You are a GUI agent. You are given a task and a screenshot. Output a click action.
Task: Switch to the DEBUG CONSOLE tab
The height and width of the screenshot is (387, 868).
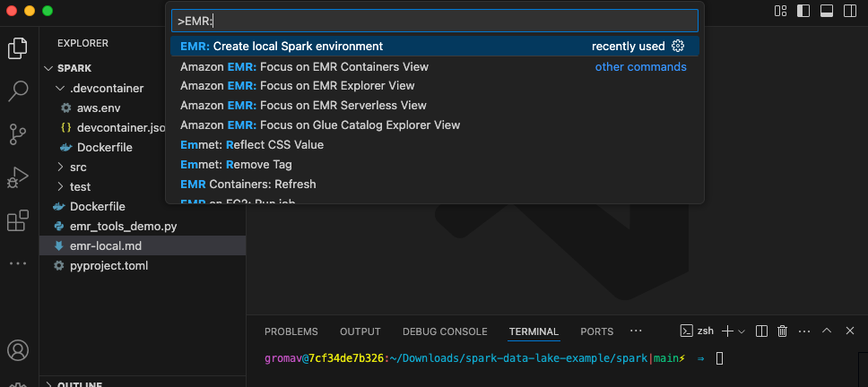click(444, 331)
